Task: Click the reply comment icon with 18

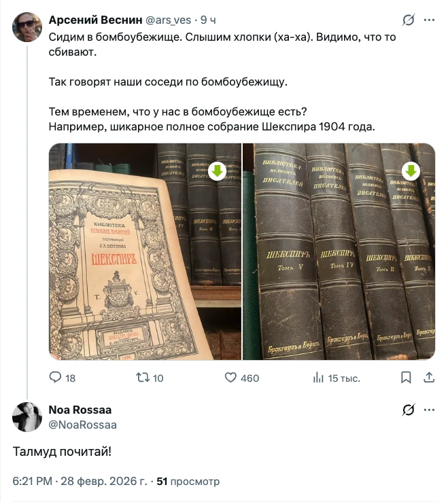Action: tap(55, 378)
